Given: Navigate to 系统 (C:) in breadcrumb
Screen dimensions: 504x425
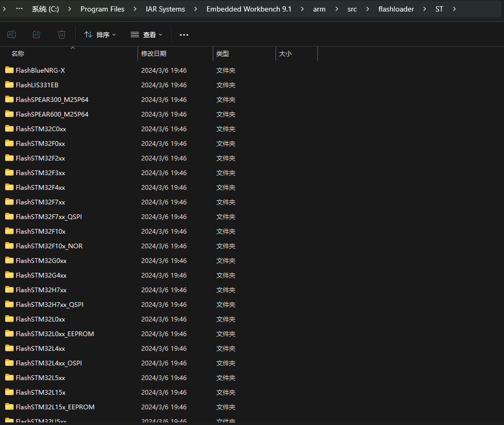Looking at the screenshot, I should [x=45, y=9].
